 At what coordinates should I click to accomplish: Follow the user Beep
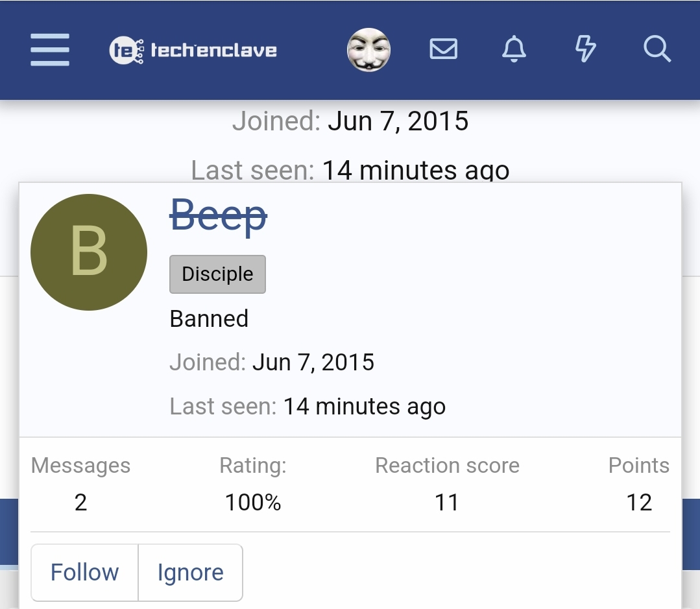click(85, 573)
